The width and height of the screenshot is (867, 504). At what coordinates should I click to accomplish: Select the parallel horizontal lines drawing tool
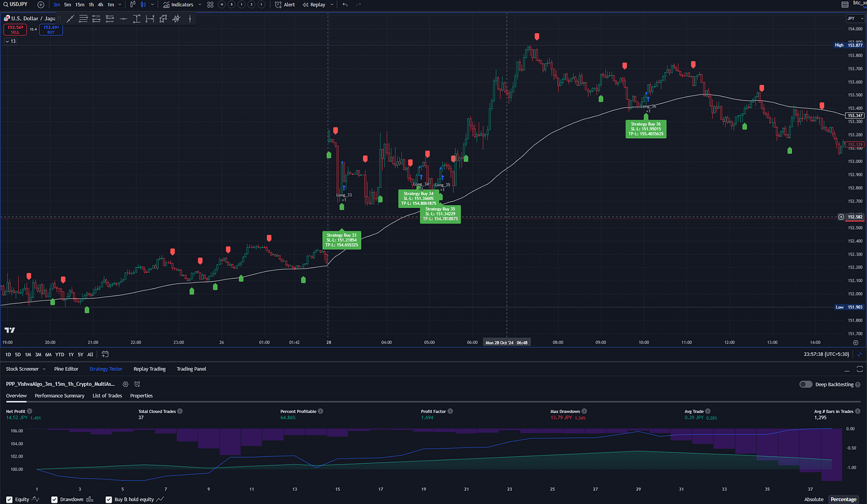(83, 19)
